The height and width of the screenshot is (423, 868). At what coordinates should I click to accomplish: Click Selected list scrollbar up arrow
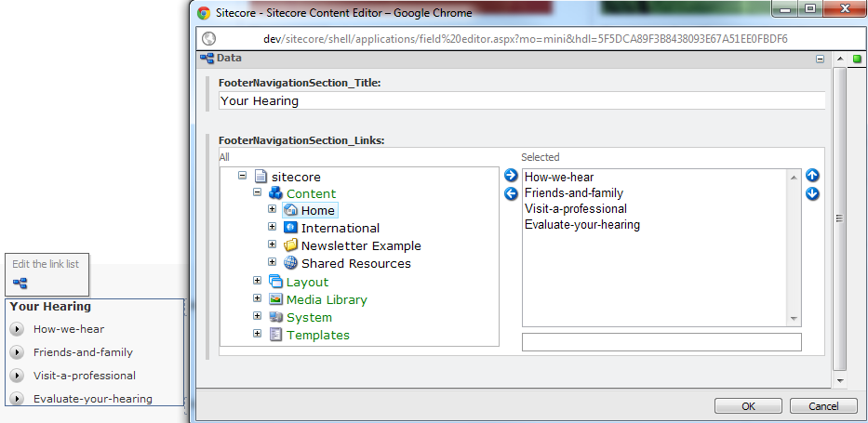794,177
